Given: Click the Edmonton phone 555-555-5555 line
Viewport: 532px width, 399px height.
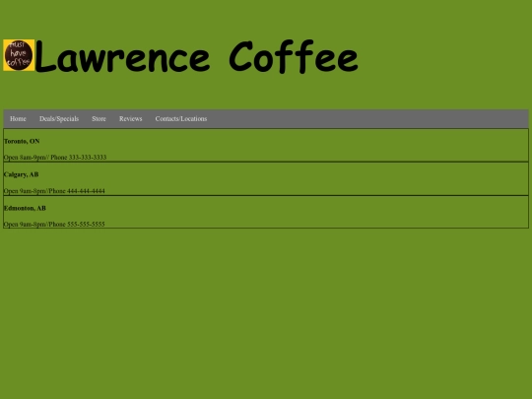Looking at the screenshot, I should point(54,224).
